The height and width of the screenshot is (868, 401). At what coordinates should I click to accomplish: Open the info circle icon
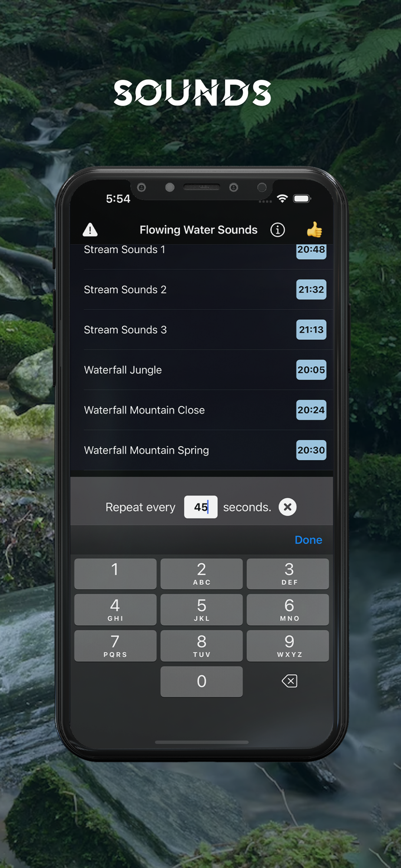pos(278,230)
